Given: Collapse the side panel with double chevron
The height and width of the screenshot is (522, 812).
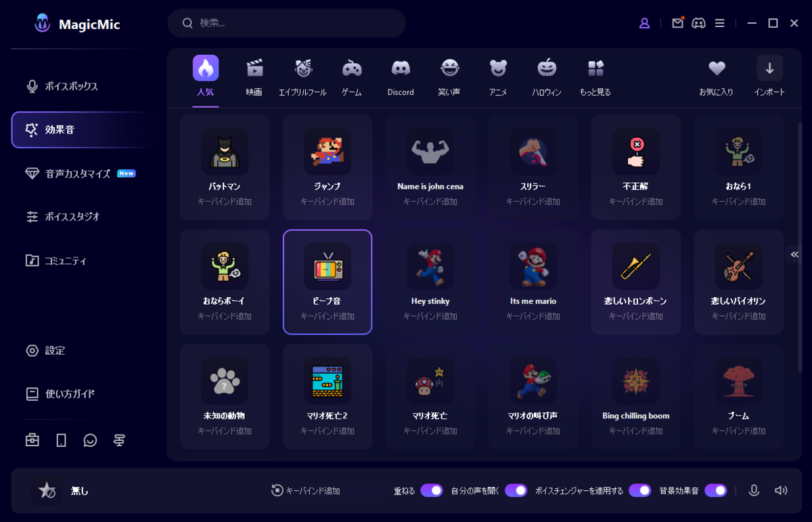Looking at the screenshot, I should point(794,255).
